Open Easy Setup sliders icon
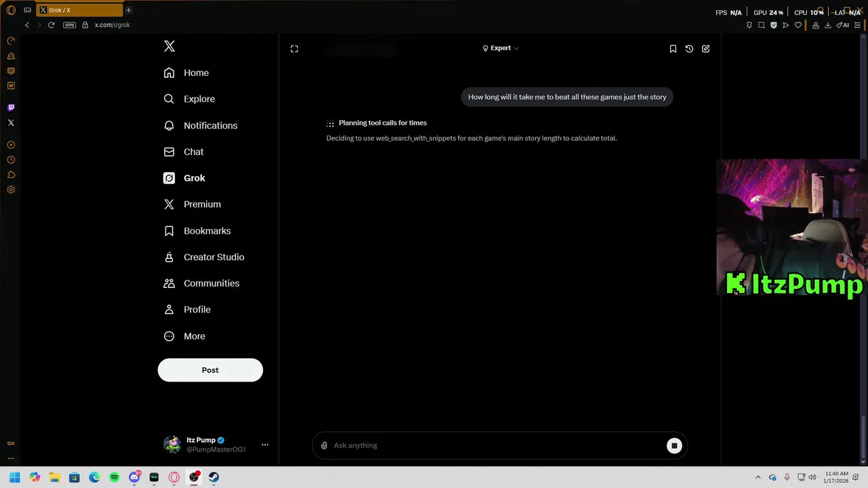 tap(858, 25)
